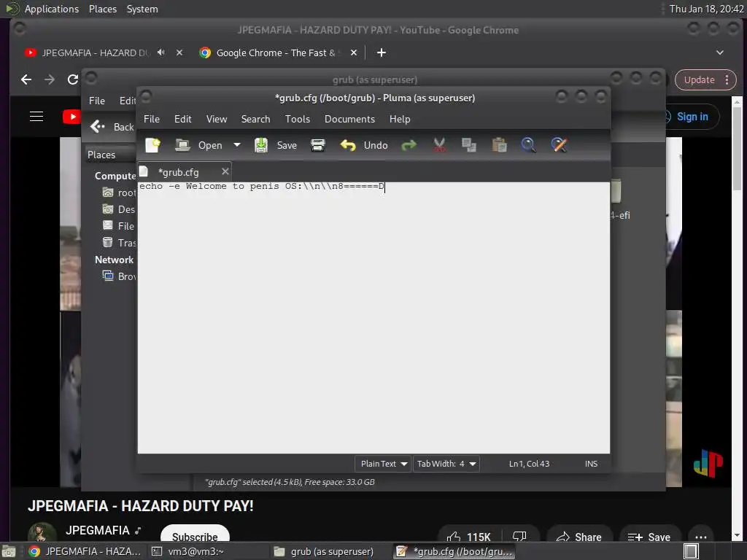Click the Paste clipboard icon

(499, 145)
